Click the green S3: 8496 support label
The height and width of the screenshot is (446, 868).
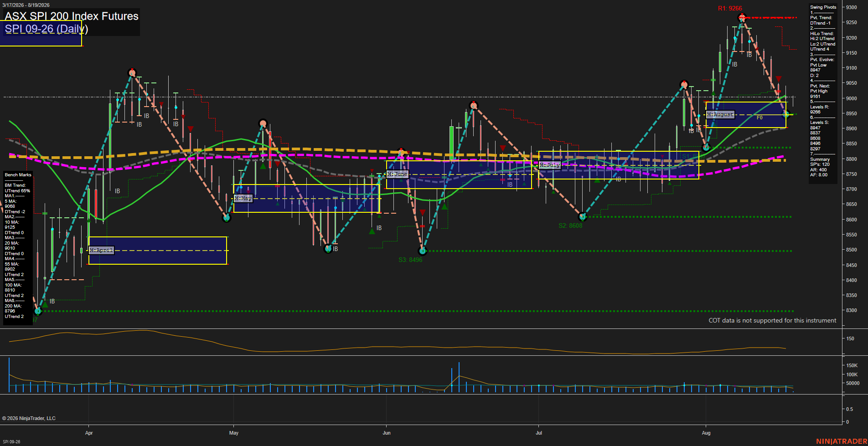point(410,260)
